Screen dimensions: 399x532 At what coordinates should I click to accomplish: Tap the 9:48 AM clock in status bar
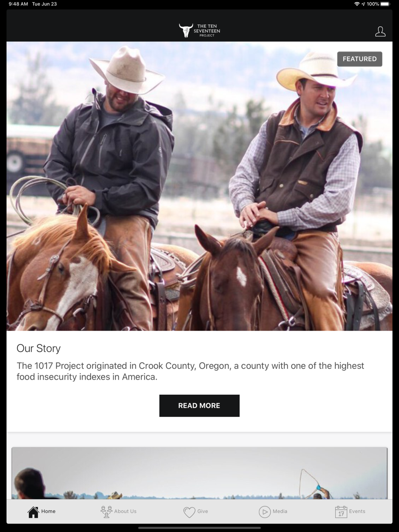click(18, 4)
